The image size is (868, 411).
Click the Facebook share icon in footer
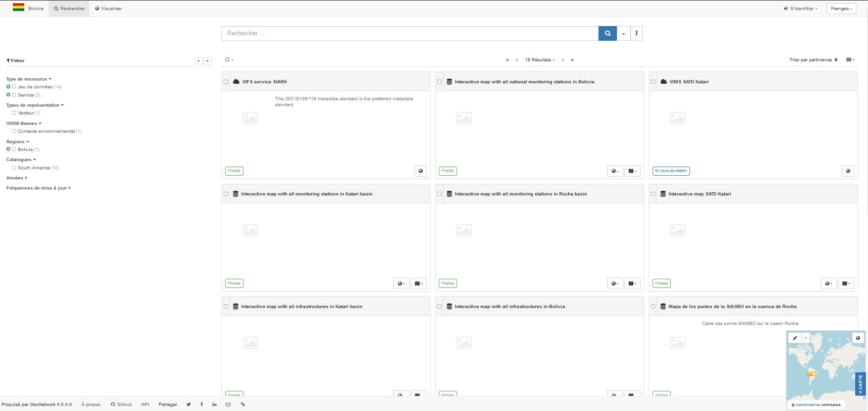201,405
